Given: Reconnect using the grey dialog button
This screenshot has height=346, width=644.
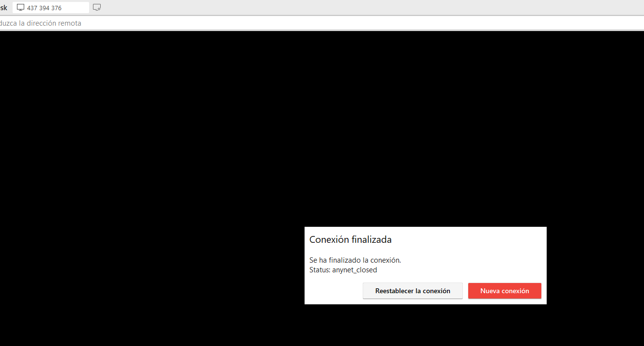Looking at the screenshot, I should [413, 291].
